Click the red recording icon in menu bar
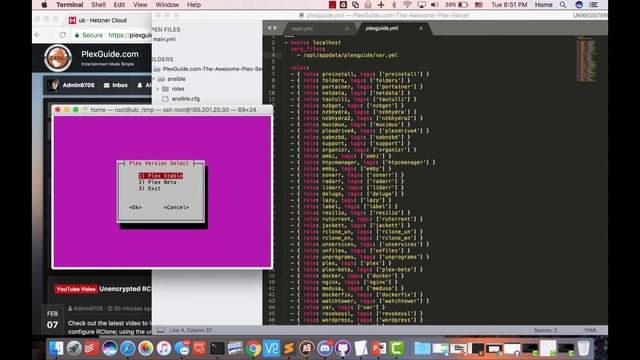Image resolution: width=640 pixels, height=360 pixels. tap(332, 5)
